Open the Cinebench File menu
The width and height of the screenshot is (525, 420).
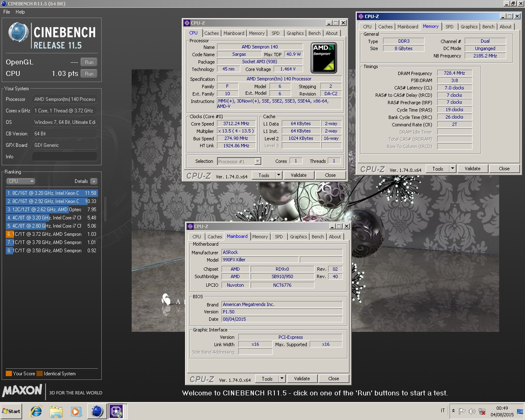point(7,12)
